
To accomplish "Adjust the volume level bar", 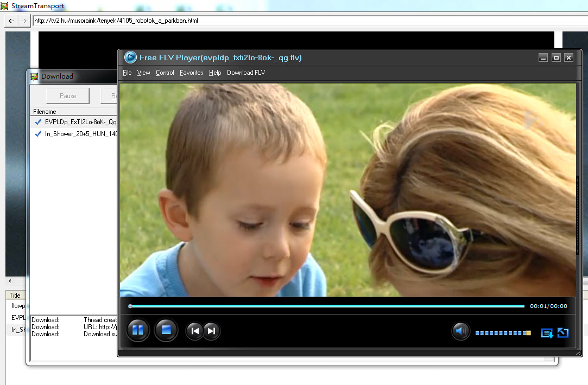I will tap(503, 332).
